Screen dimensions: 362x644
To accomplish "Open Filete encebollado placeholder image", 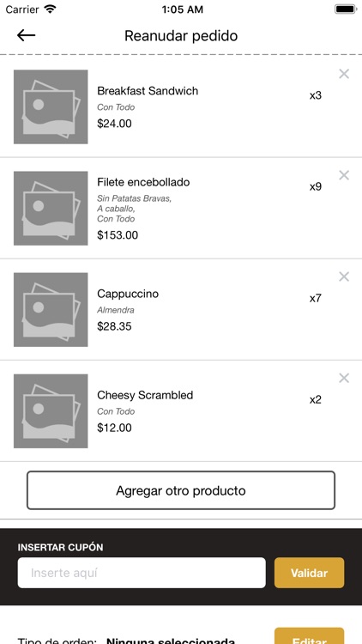I will (x=51, y=209).
